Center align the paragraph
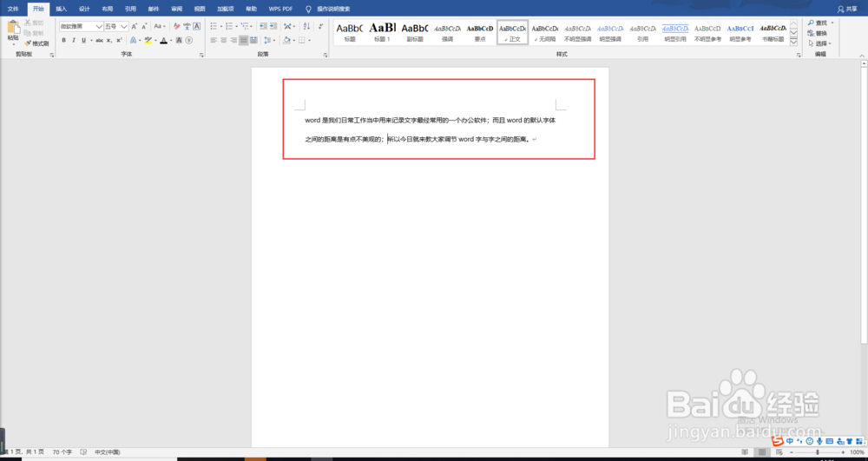 point(224,41)
